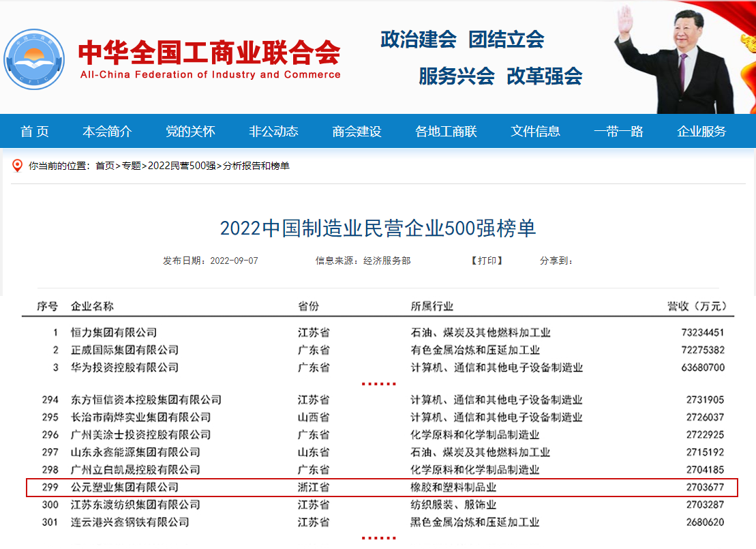
Task: Click 公元塑业集团有限公司 row name
Action: [125, 487]
